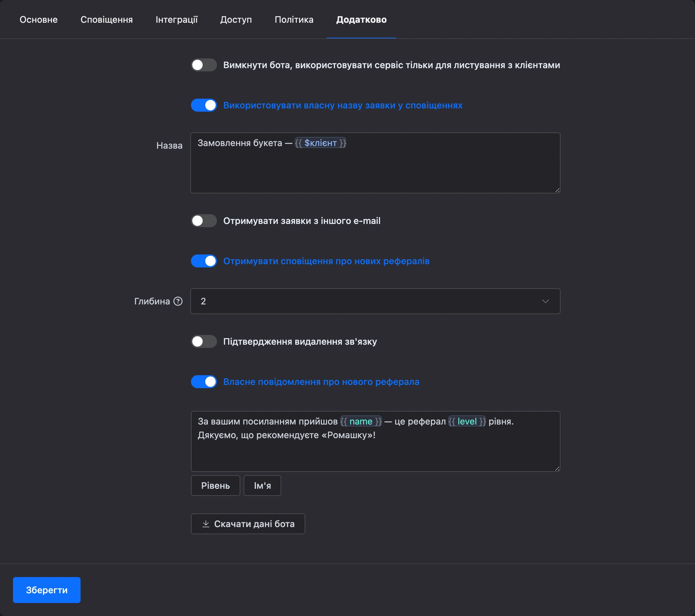
Task: Toggle Отримувати сповіщення про нових рефералів off
Action: (x=204, y=261)
